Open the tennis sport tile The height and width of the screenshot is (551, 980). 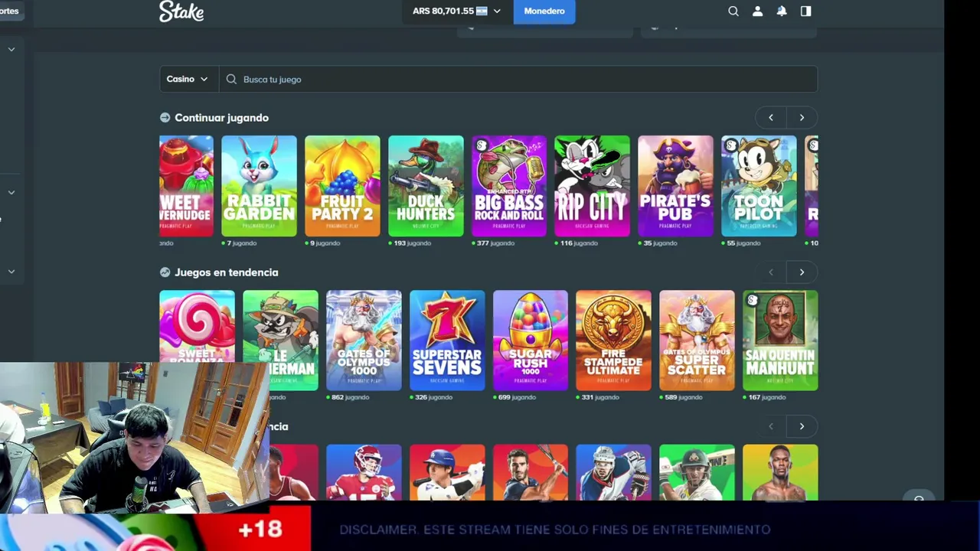pyautogui.click(x=531, y=472)
